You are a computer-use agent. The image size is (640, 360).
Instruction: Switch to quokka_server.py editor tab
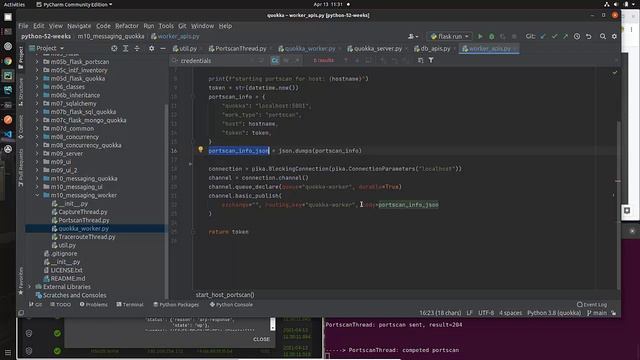pos(377,49)
